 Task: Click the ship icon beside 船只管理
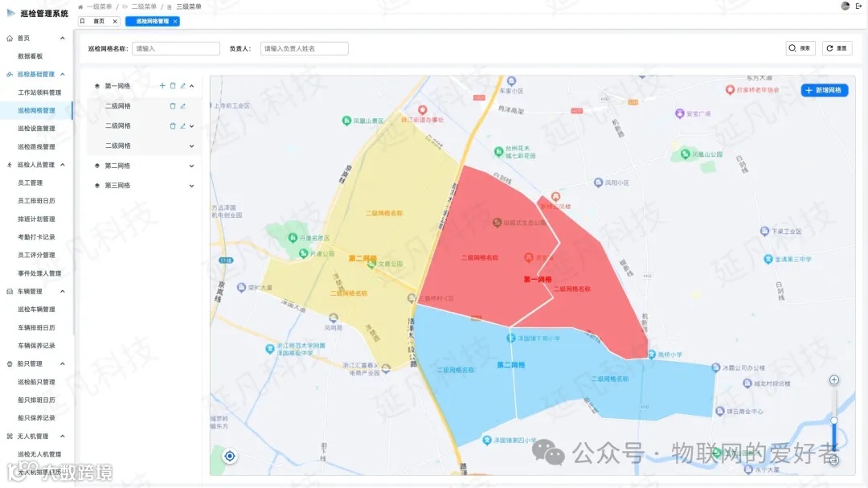(10, 364)
